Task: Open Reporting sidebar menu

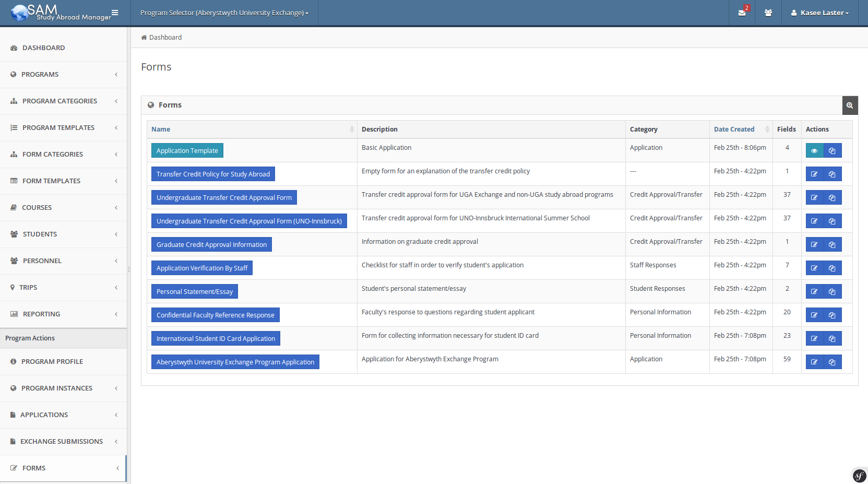Action: (63, 314)
